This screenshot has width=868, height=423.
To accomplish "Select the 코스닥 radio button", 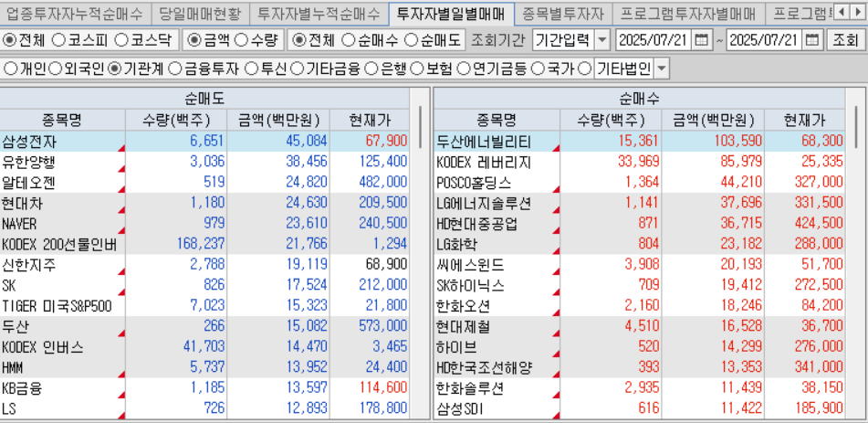I will click(121, 40).
